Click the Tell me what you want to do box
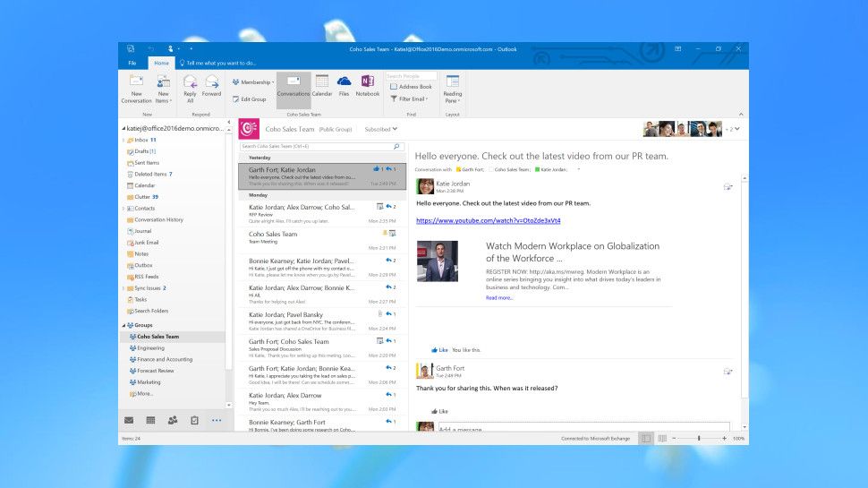Image resolution: width=868 pixels, height=488 pixels. pyautogui.click(x=218, y=64)
